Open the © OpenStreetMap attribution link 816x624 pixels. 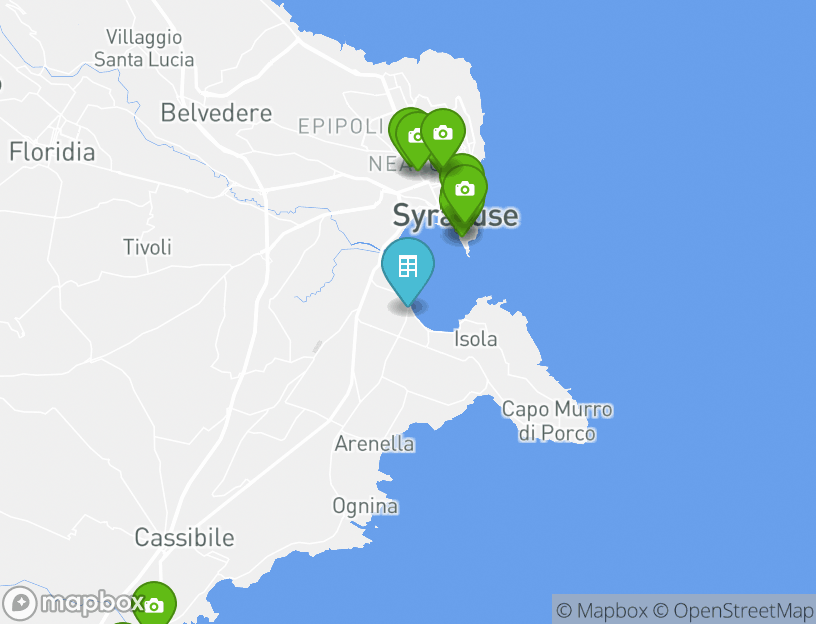click(733, 610)
